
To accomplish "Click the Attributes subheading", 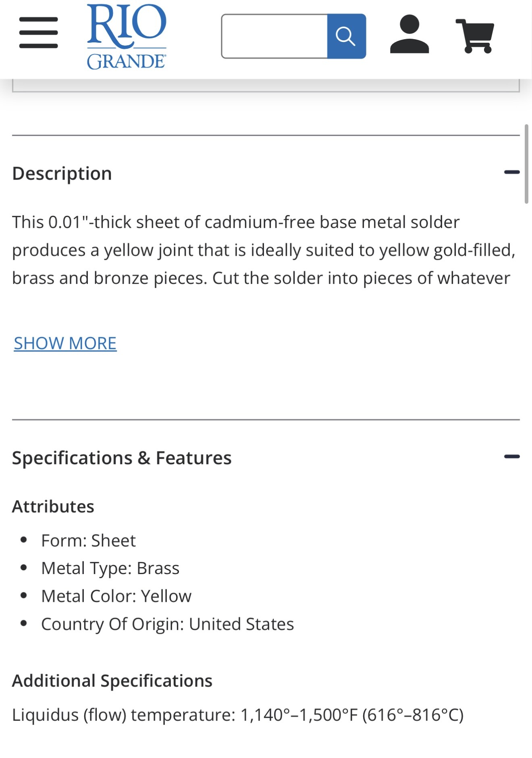I will point(53,506).
